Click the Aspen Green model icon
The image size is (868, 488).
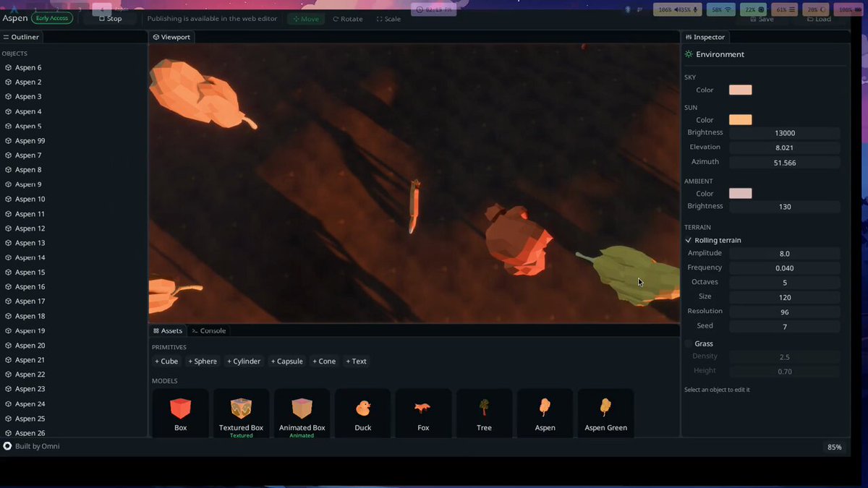pyautogui.click(x=605, y=408)
